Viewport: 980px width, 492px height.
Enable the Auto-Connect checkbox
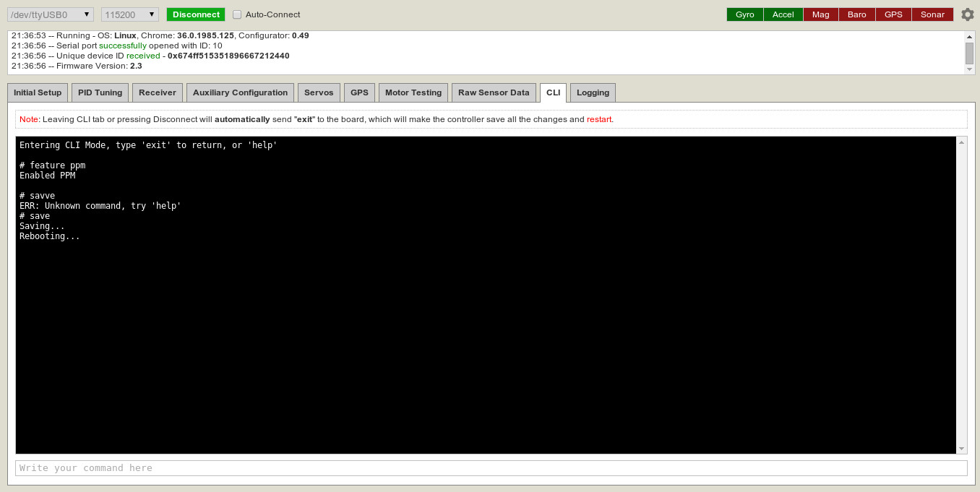(x=237, y=14)
